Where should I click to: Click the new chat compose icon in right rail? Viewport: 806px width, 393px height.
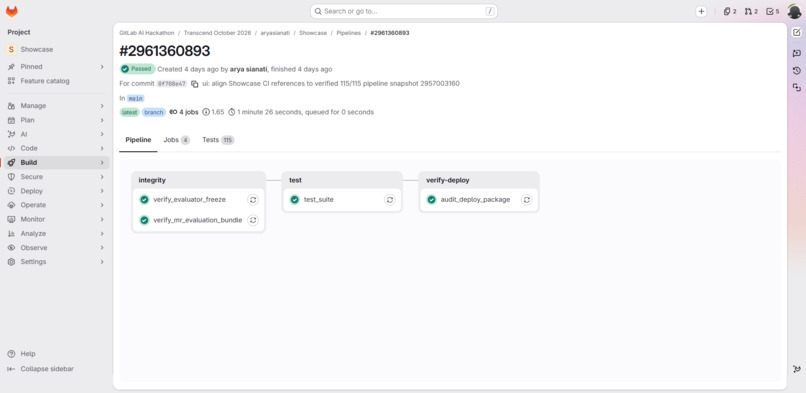797,32
